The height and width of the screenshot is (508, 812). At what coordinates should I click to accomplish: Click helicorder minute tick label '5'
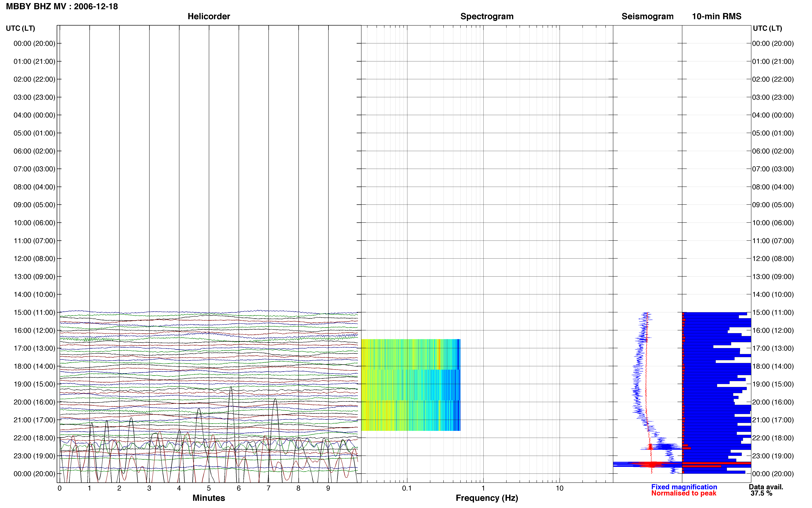(209, 488)
